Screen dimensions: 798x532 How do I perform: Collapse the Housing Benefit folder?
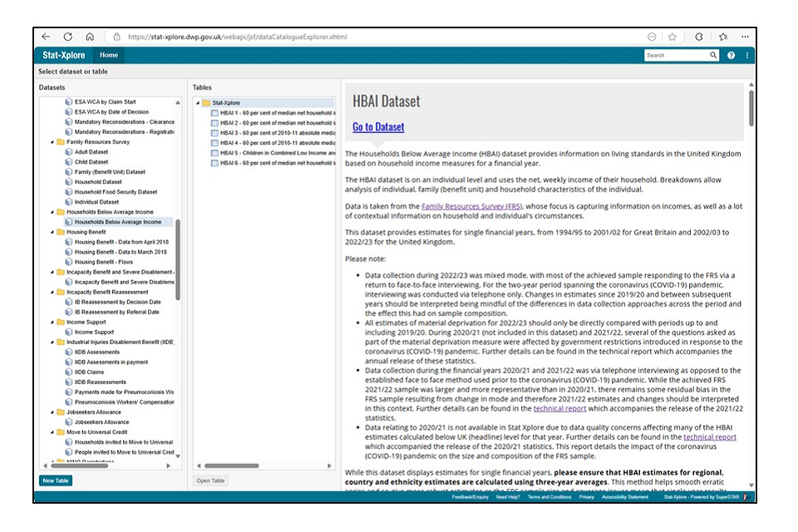(52, 232)
